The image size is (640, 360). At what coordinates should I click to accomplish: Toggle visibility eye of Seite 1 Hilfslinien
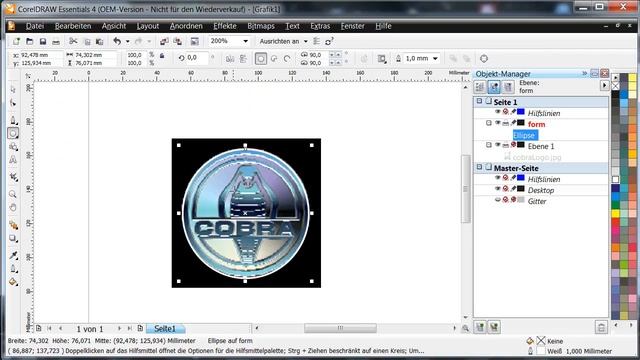coord(498,112)
